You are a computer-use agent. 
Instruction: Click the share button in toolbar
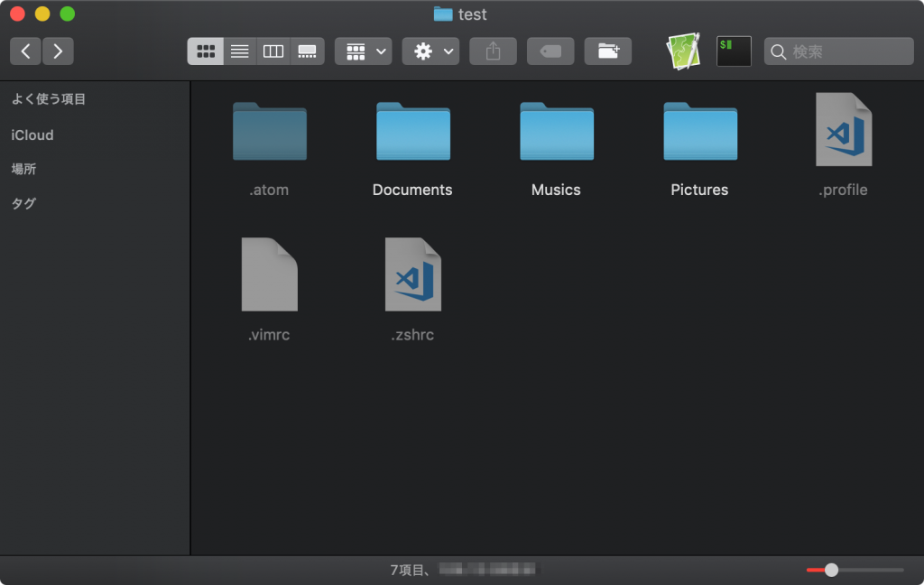(493, 51)
